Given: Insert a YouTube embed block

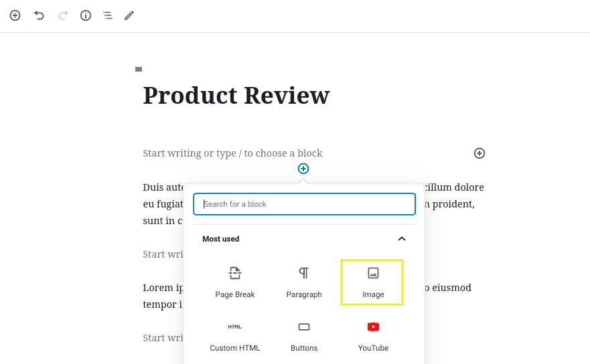Looking at the screenshot, I should tap(373, 336).
